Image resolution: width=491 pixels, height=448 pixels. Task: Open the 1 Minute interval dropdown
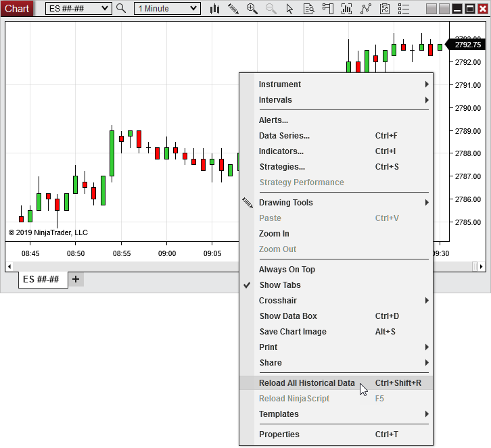click(167, 8)
